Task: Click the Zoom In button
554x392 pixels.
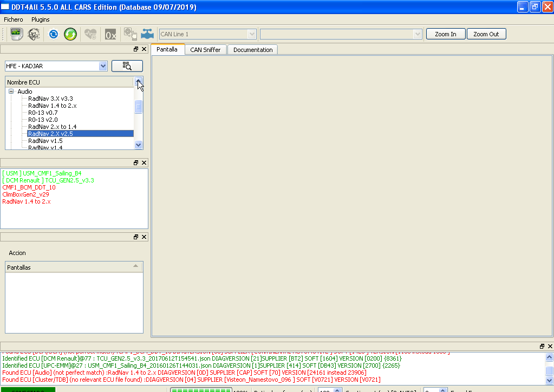Action: coord(446,34)
